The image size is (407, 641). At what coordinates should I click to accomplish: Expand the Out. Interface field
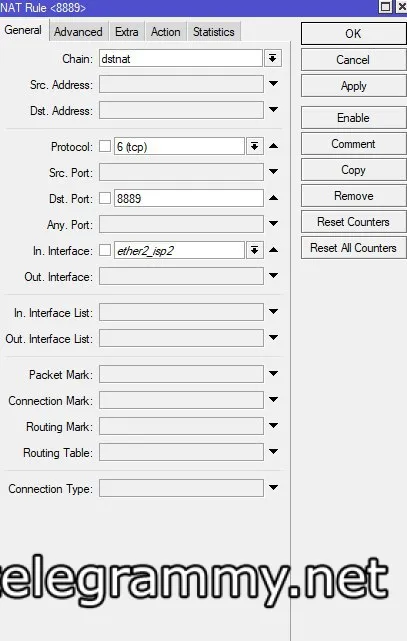tap(273, 276)
